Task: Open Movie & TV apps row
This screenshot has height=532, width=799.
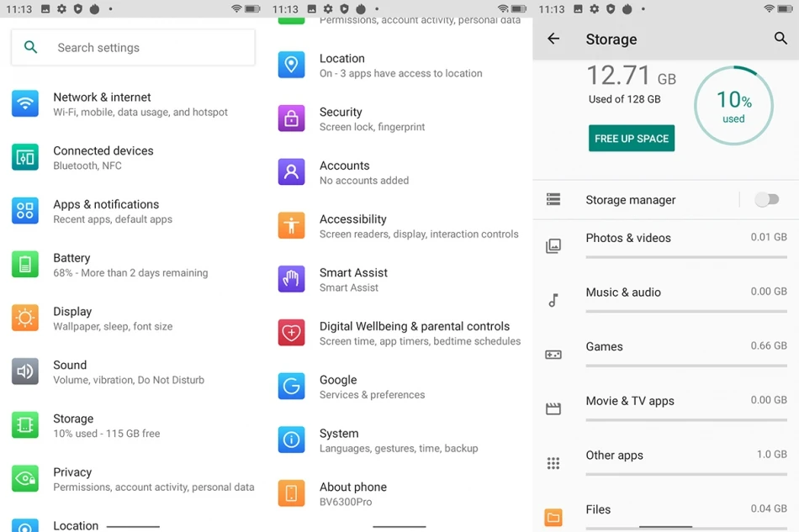Action: coord(666,408)
